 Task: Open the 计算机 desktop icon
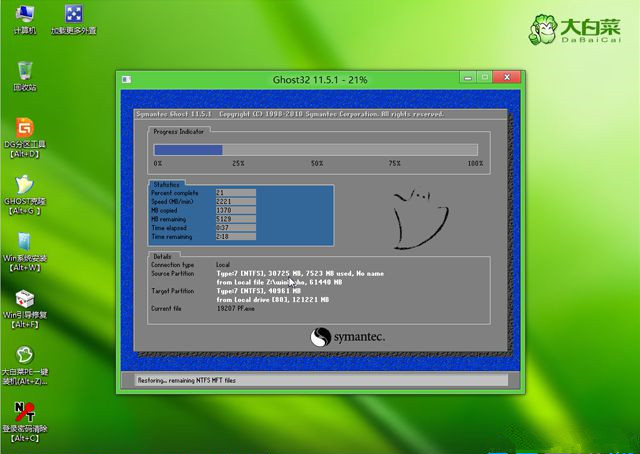[25, 15]
